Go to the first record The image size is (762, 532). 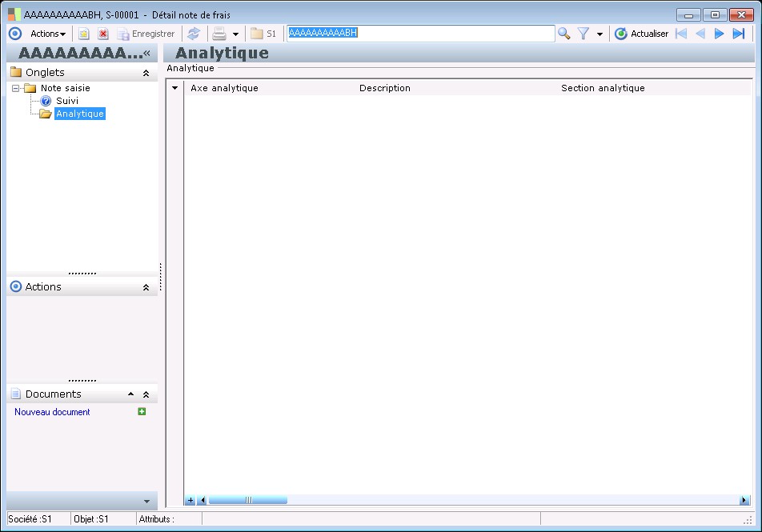(681, 34)
